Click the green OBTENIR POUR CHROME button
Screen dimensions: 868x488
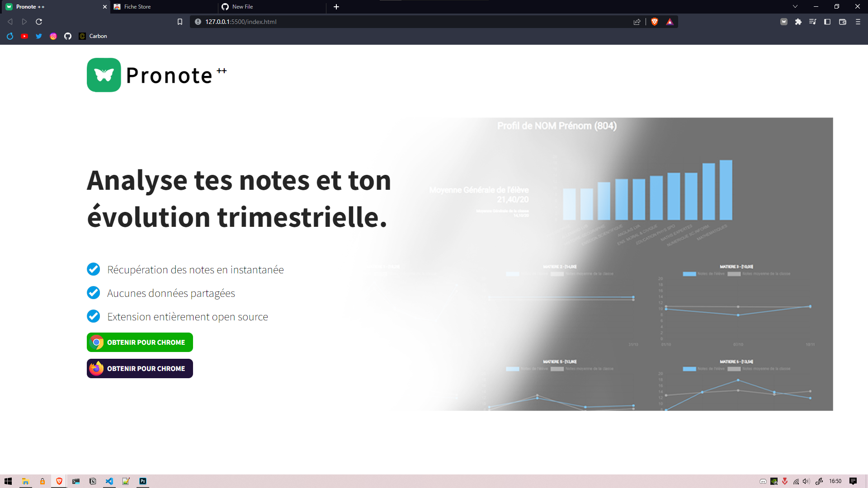[139, 342]
